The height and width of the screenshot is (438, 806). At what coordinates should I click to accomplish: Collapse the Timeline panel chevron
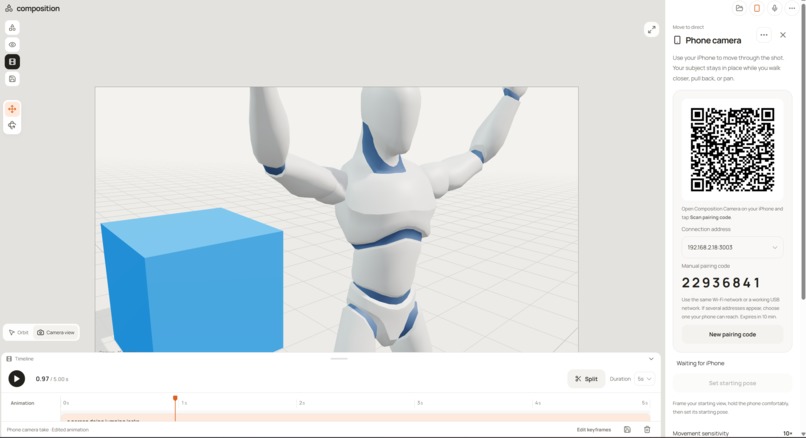point(651,359)
